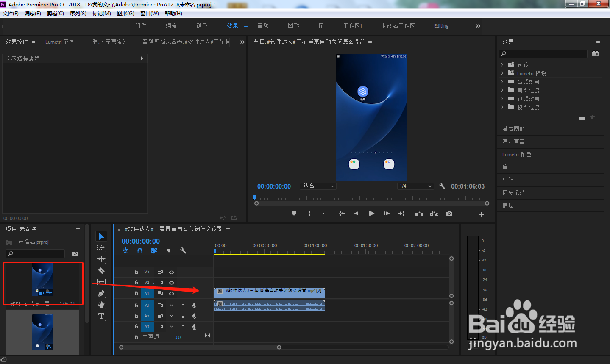Viewport: 610px width, 364px height.
Task: Export frame with camera icon
Action: tap(449, 214)
